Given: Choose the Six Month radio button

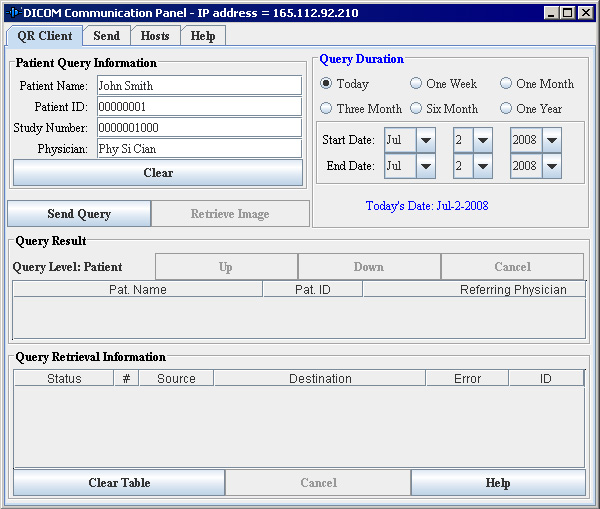Looking at the screenshot, I should 417,108.
